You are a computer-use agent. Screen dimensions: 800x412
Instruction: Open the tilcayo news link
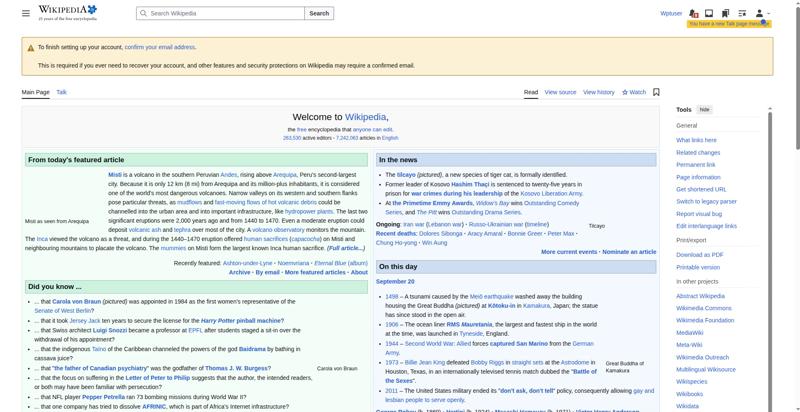tap(406, 175)
